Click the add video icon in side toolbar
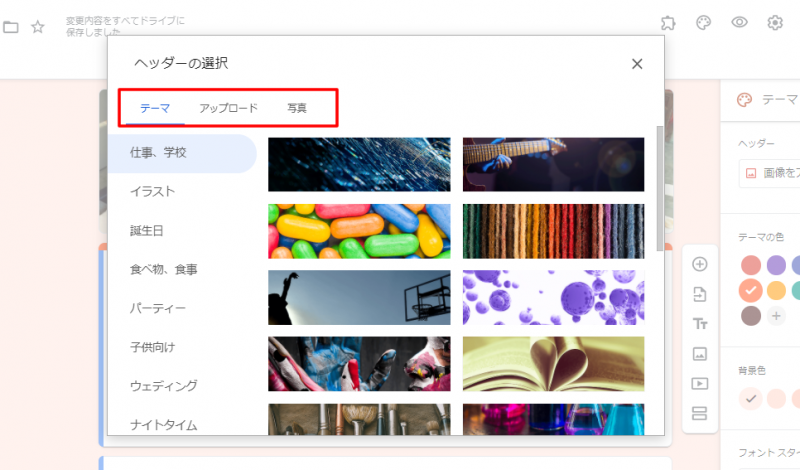Image resolution: width=800 pixels, height=470 pixels. point(700,383)
